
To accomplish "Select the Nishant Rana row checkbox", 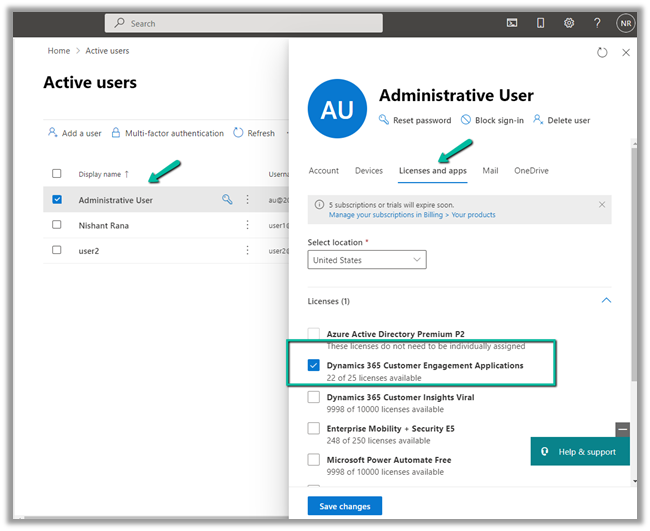I will 57,225.
